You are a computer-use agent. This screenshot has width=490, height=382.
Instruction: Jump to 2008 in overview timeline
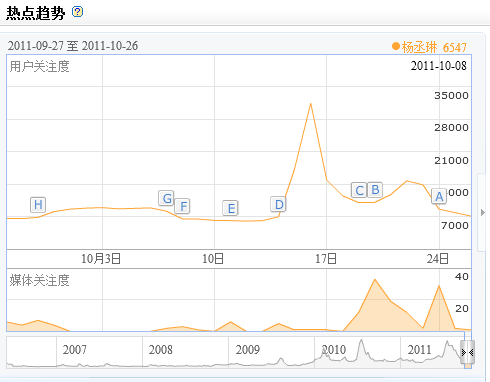point(161,350)
